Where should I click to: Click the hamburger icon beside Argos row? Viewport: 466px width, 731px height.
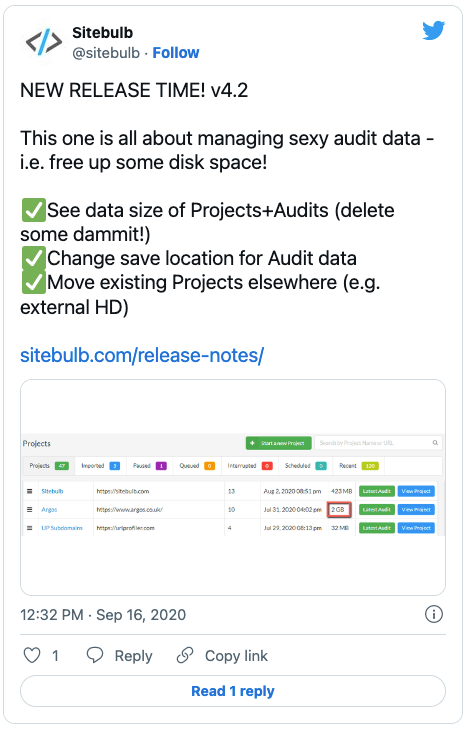tap(29, 510)
